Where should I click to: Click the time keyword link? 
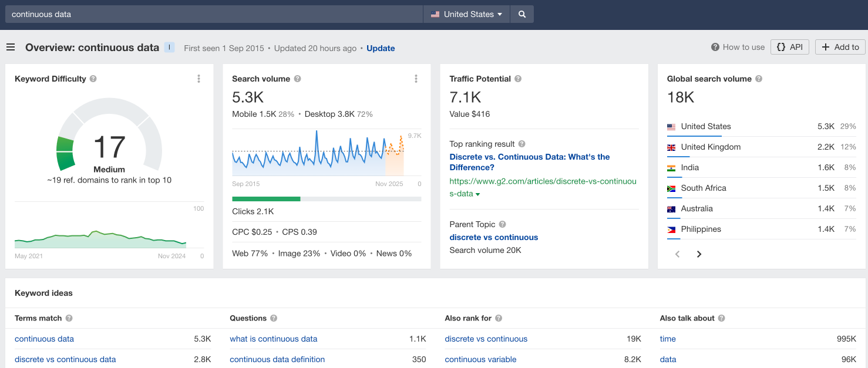tap(668, 339)
